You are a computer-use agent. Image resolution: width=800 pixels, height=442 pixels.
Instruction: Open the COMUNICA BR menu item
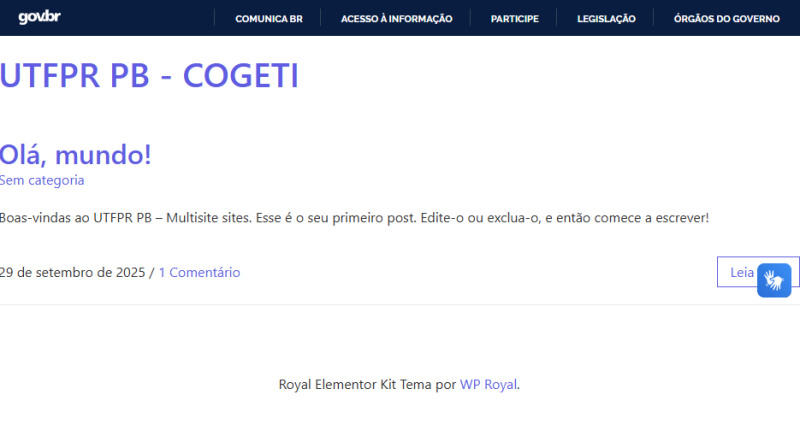(x=269, y=18)
